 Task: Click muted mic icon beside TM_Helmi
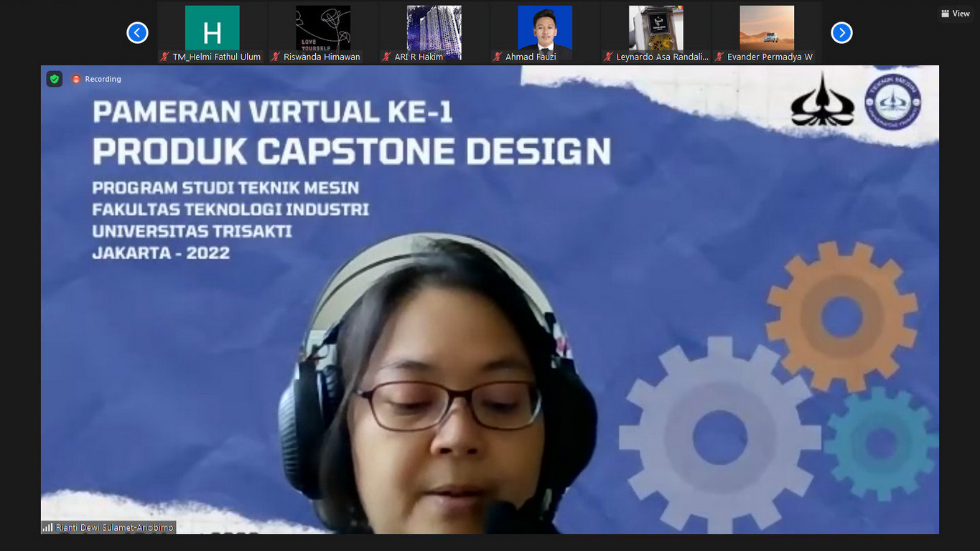point(165,57)
